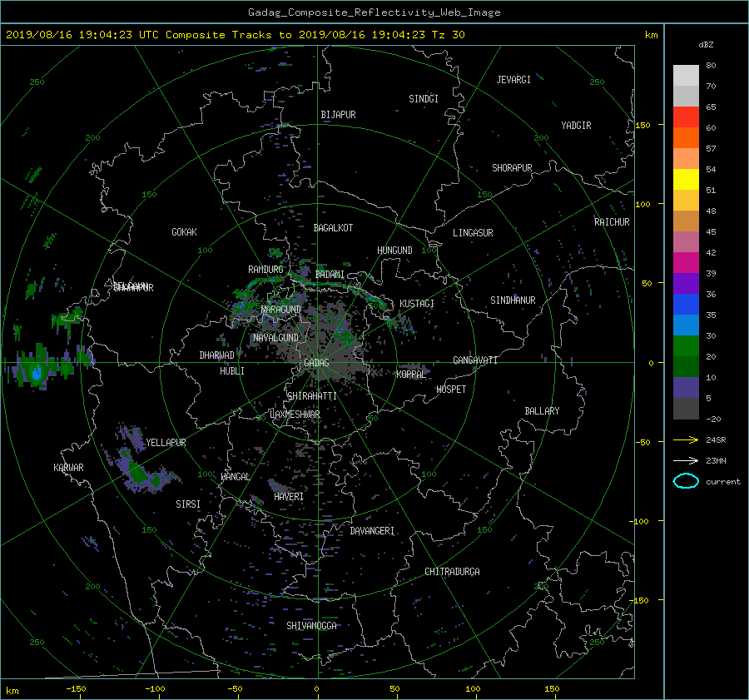
Task: Click the cyan ellipse current-track legend icon
Action: 686,481
